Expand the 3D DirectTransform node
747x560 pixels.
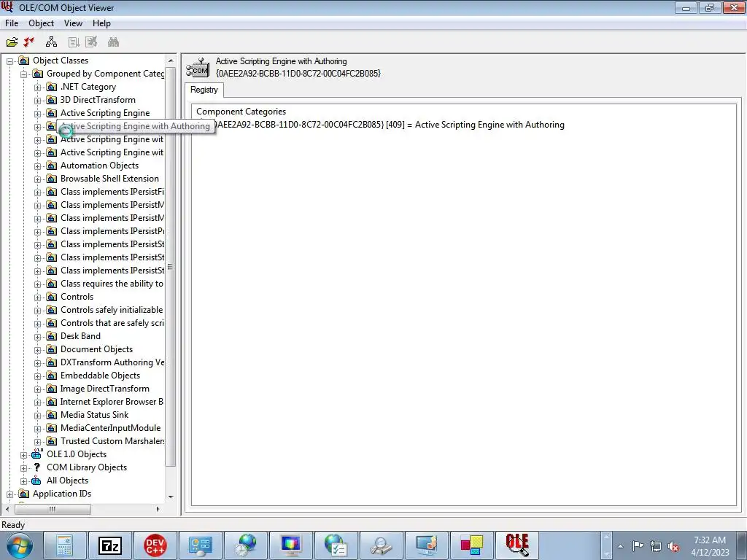(38, 101)
